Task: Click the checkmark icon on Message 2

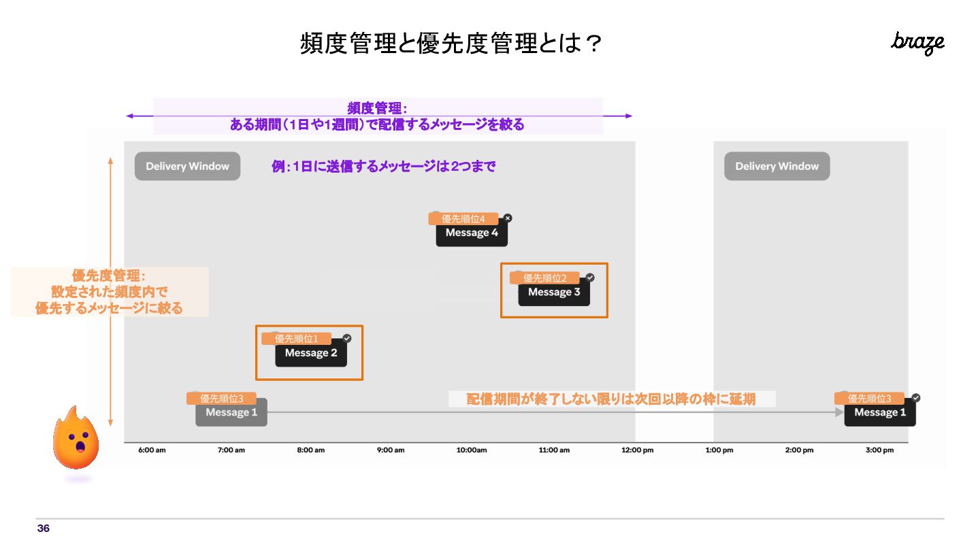Action: [347, 338]
